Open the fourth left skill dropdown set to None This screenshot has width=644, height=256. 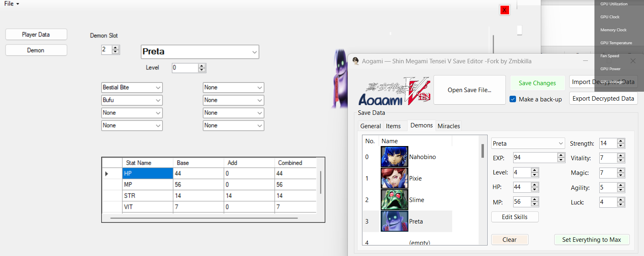(x=158, y=125)
